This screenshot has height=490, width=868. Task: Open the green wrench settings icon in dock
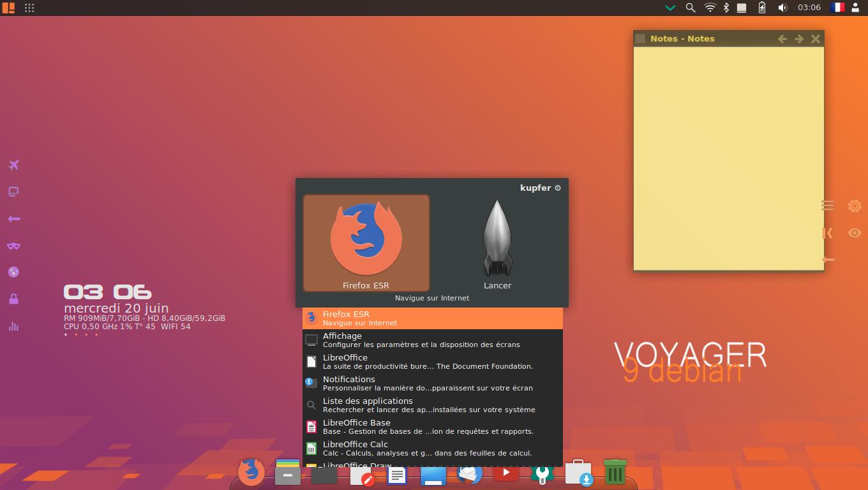[542, 474]
